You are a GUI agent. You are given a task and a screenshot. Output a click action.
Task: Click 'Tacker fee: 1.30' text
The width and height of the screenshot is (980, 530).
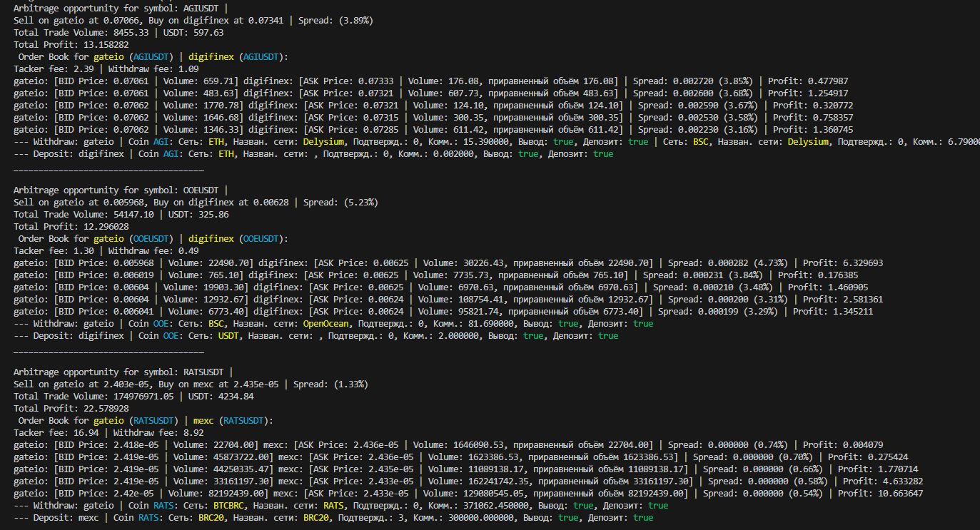[x=54, y=251]
